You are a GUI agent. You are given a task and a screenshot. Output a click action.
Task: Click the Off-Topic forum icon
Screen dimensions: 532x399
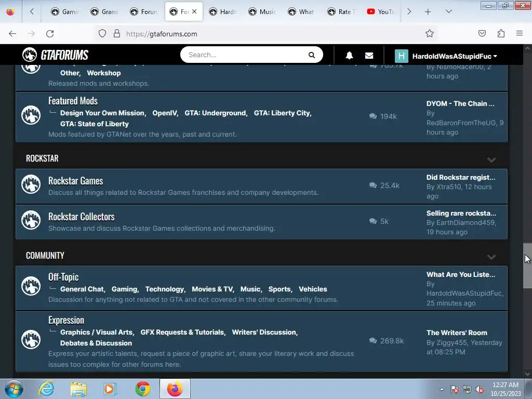pos(31,286)
